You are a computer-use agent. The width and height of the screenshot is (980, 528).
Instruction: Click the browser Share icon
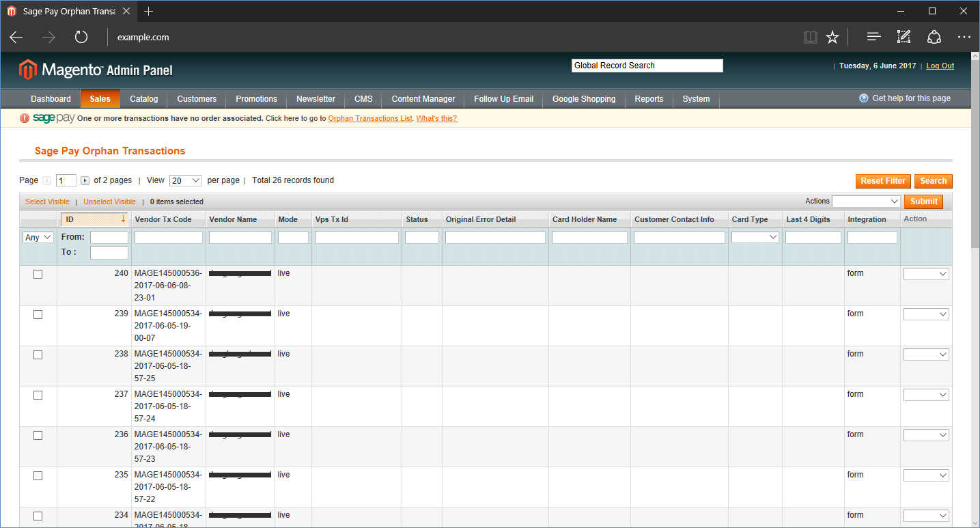[x=934, y=38]
